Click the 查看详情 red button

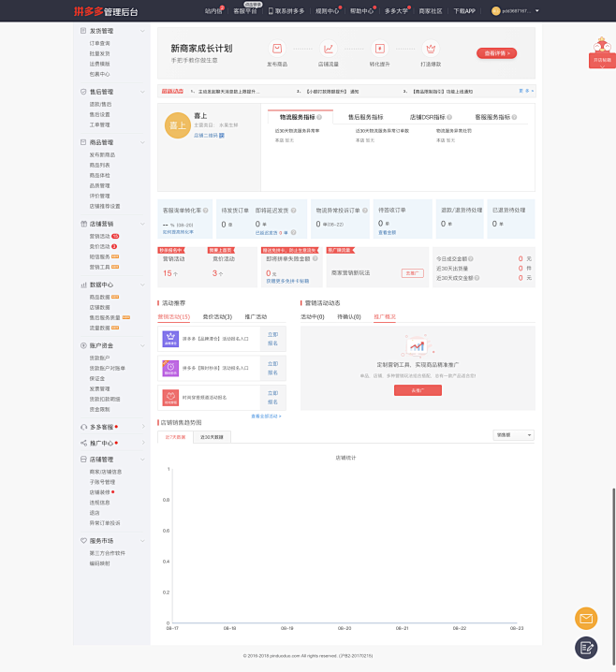click(495, 53)
